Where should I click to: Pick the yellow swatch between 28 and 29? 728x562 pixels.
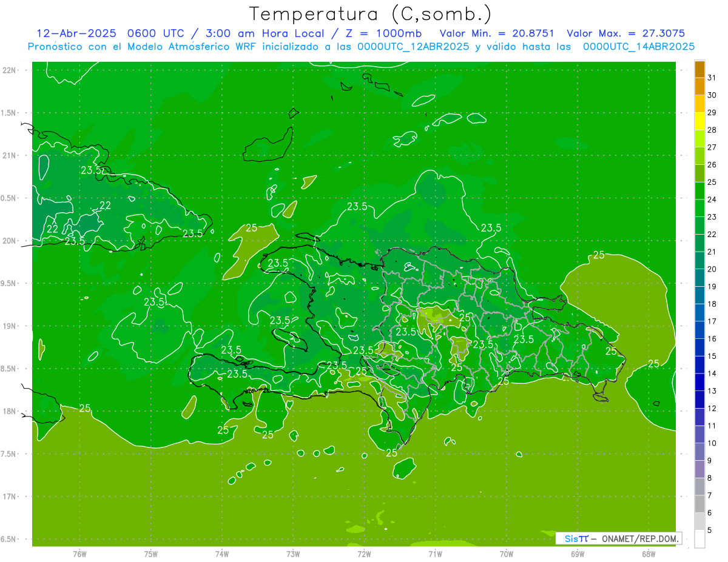[699, 121]
